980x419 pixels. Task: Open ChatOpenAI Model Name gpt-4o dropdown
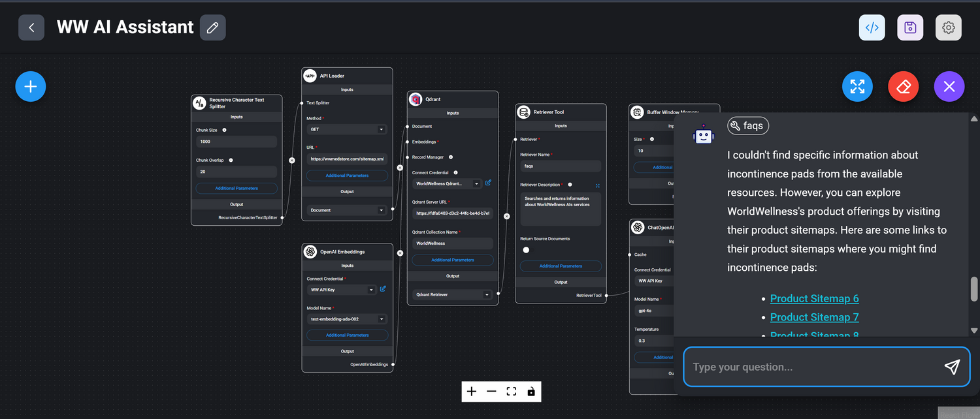[654, 311]
